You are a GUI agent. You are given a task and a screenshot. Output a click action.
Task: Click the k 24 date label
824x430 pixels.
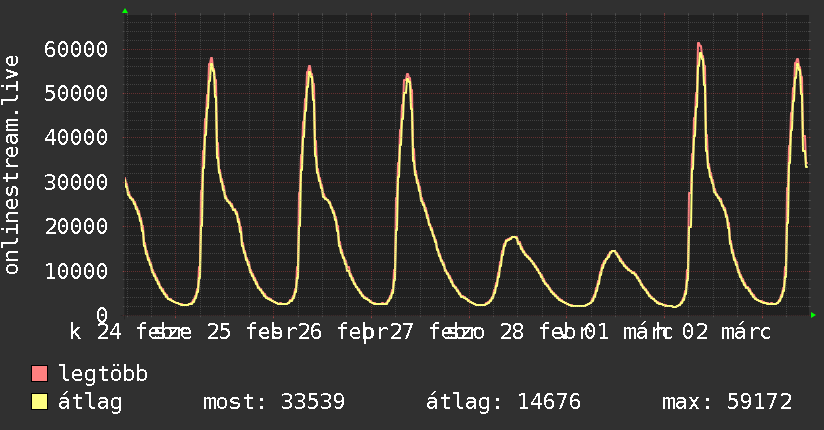pyautogui.click(x=96, y=332)
